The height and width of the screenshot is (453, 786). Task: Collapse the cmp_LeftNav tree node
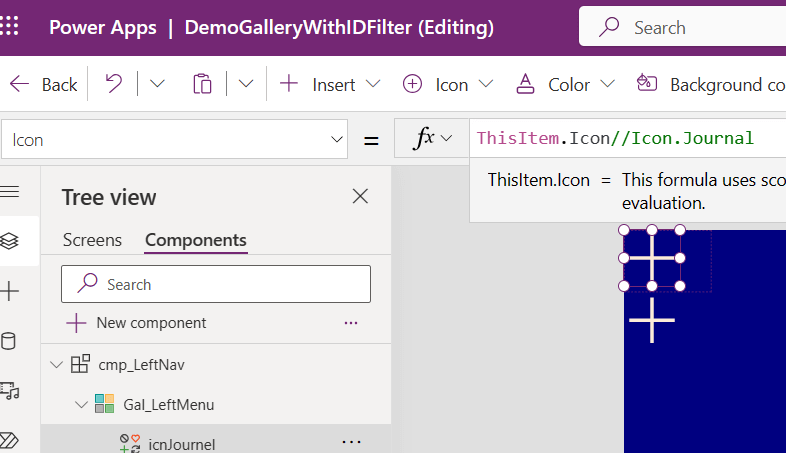pyautogui.click(x=56, y=365)
